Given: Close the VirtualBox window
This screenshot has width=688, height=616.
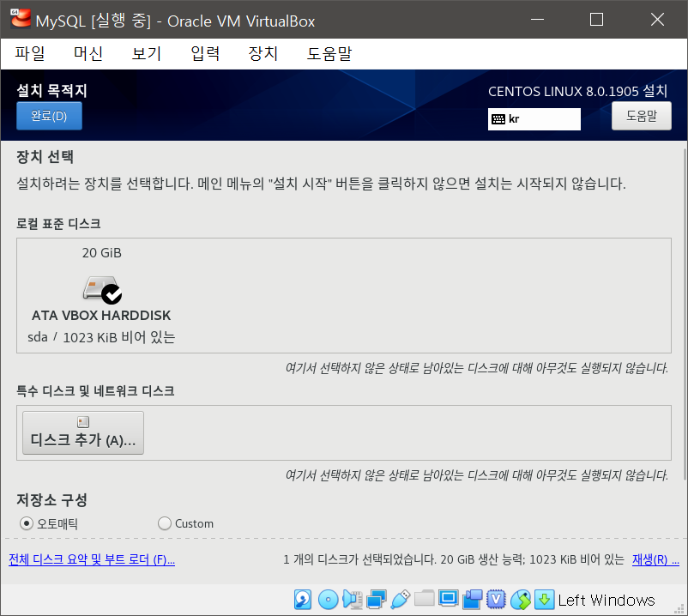Looking at the screenshot, I should [x=657, y=20].
